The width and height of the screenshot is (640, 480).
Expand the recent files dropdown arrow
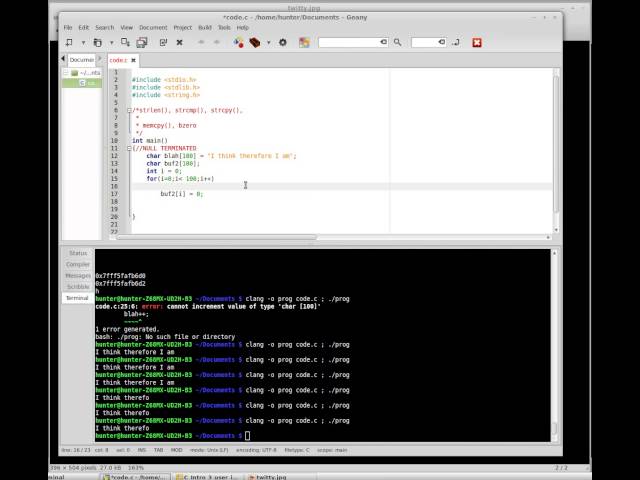pos(111,42)
